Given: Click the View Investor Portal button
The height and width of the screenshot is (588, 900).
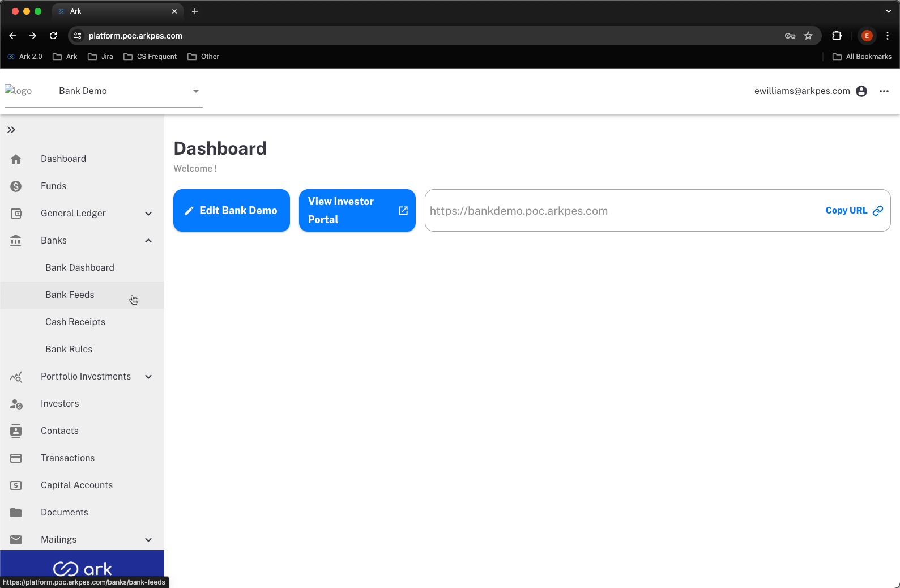Looking at the screenshot, I should 357,211.
